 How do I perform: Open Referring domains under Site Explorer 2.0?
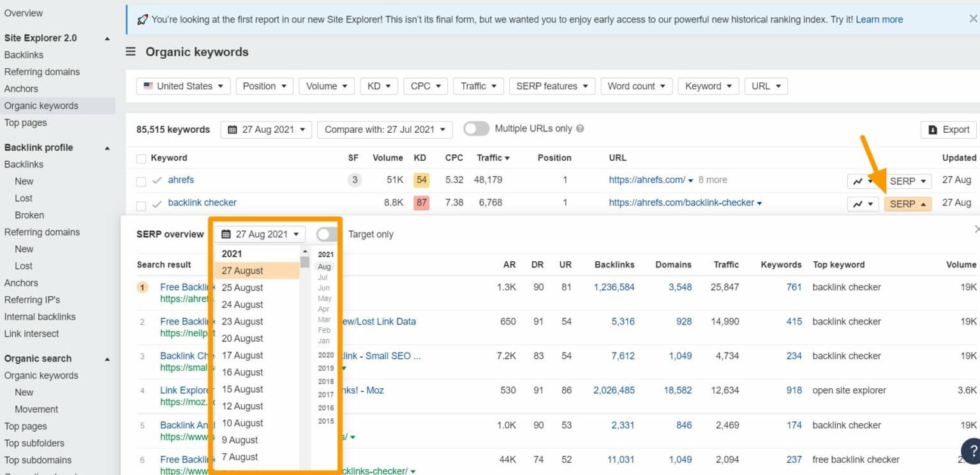[42, 72]
